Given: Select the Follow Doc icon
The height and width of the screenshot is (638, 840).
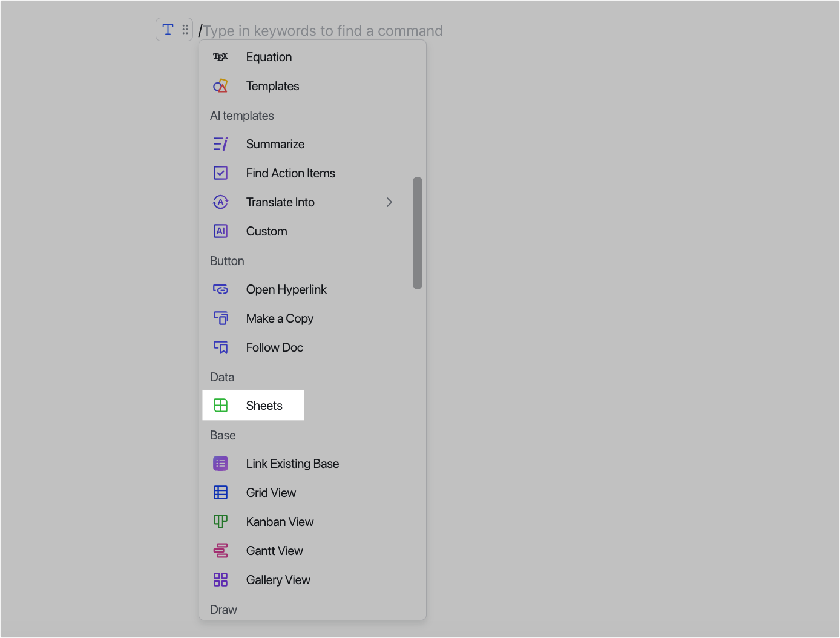Looking at the screenshot, I should (220, 347).
